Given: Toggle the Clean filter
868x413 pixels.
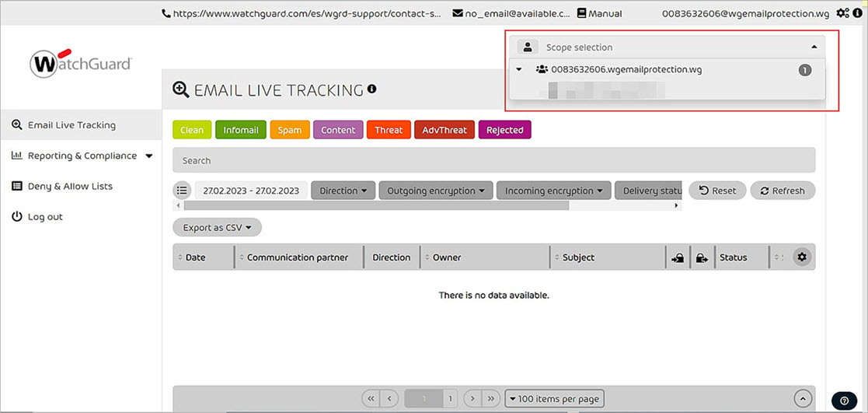Looking at the screenshot, I should click(x=191, y=130).
